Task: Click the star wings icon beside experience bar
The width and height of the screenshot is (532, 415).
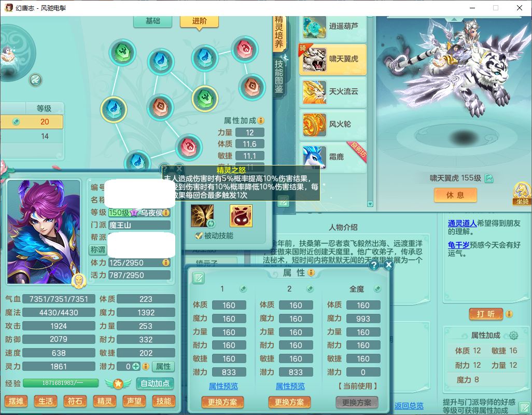Action: point(118,383)
